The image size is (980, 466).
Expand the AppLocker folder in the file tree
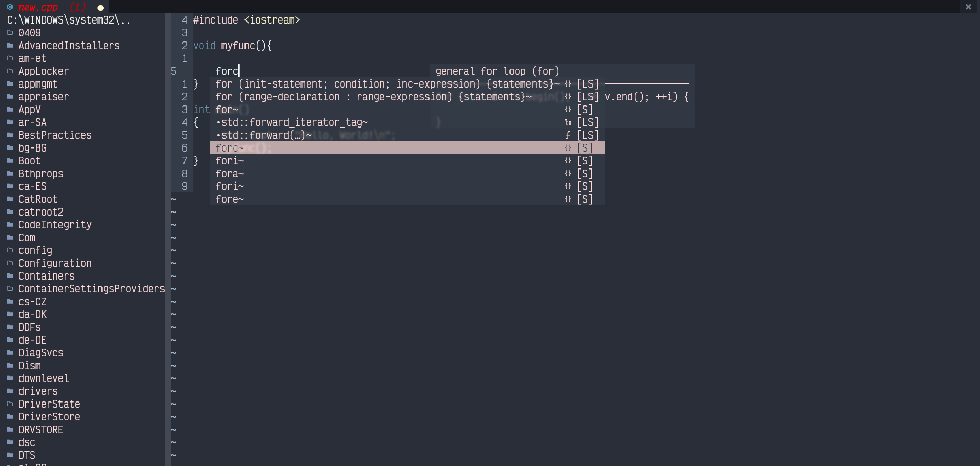click(x=44, y=71)
